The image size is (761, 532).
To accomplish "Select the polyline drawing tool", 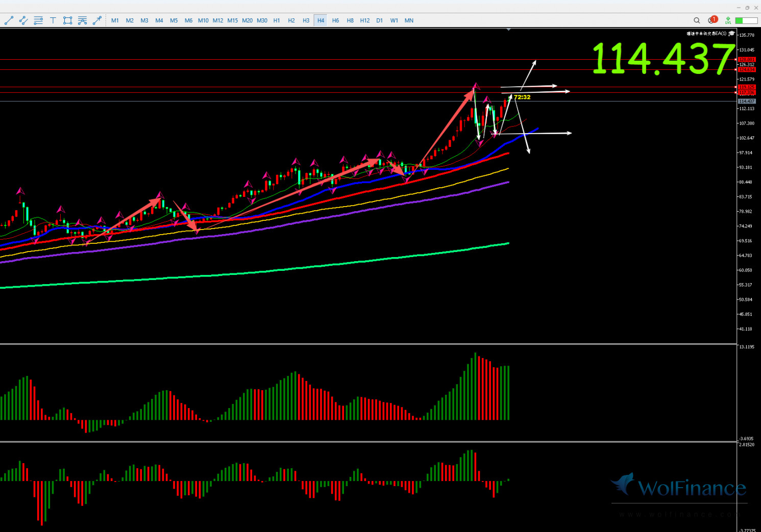I will tap(23, 20).
